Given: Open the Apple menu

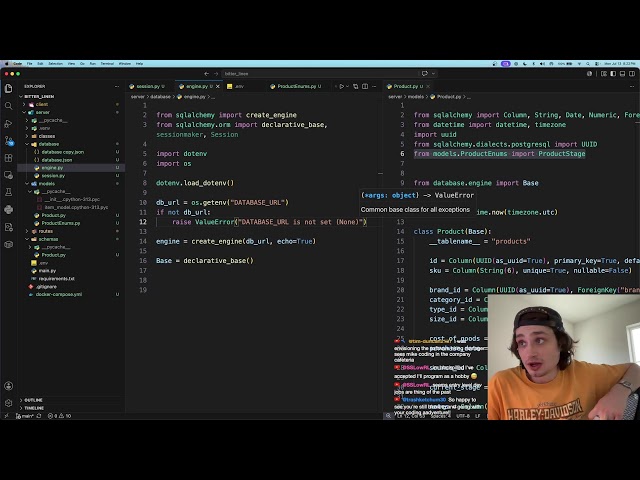Looking at the screenshot, I should [7, 64].
